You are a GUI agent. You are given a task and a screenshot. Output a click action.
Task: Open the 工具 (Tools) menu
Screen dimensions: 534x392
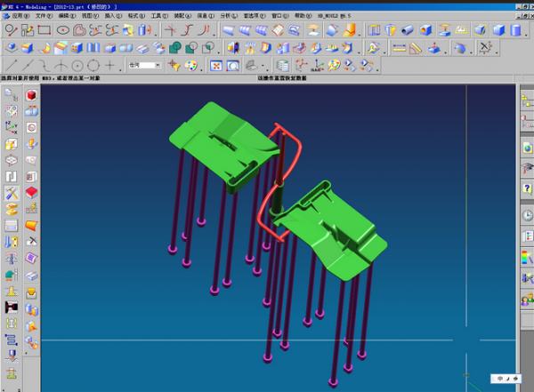(159, 16)
